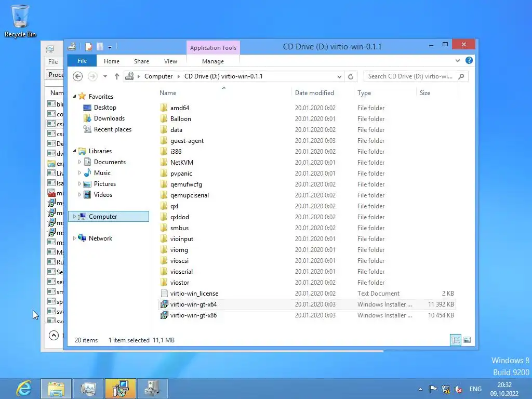532x399 pixels.
Task: Open Internet Explorer from taskbar
Action: [x=24, y=389]
